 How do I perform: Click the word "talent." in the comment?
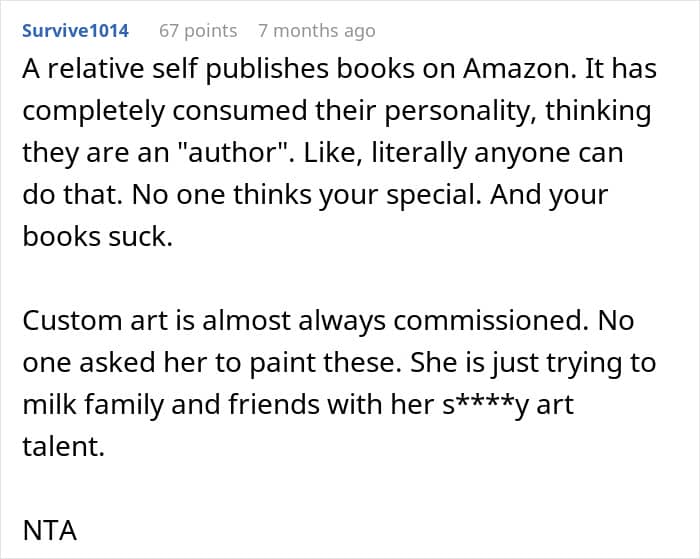pyautogui.click(x=63, y=446)
